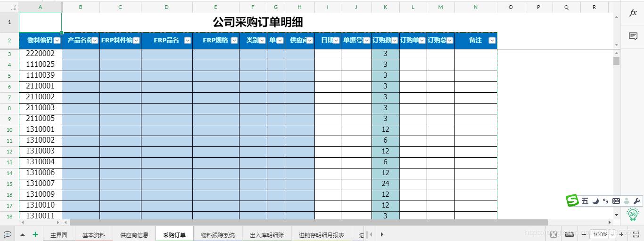Click the 订购单 column header cell
Viewport: 644px width, 241px height.
click(413, 40)
